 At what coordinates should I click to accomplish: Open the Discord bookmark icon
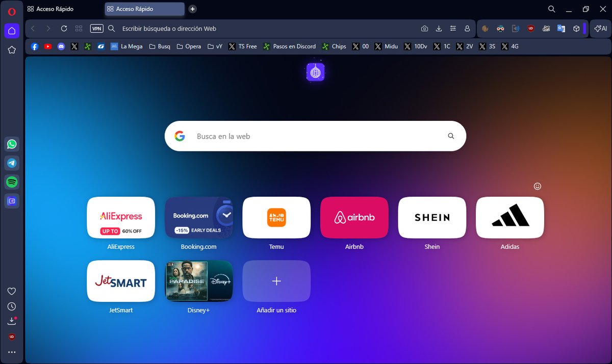[x=61, y=46]
